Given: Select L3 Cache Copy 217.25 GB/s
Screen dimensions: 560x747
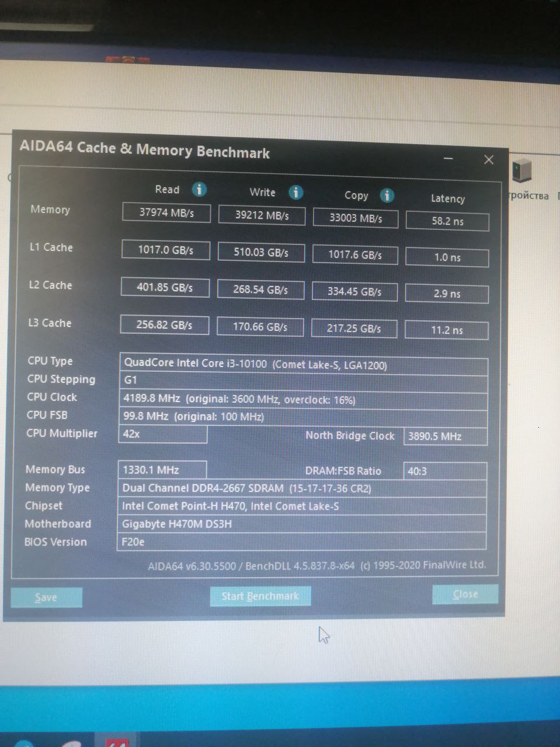Looking at the screenshot, I should tap(354, 329).
